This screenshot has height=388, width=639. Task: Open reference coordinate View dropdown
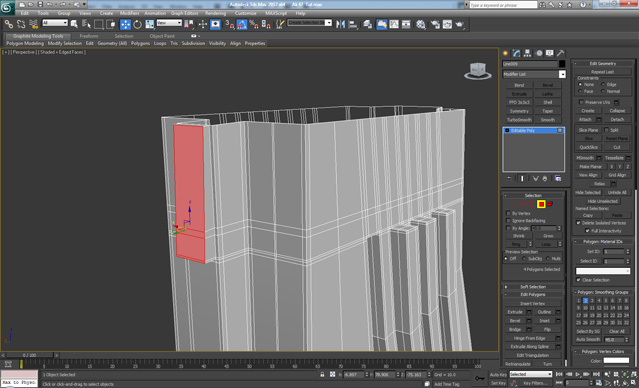point(169,23)
